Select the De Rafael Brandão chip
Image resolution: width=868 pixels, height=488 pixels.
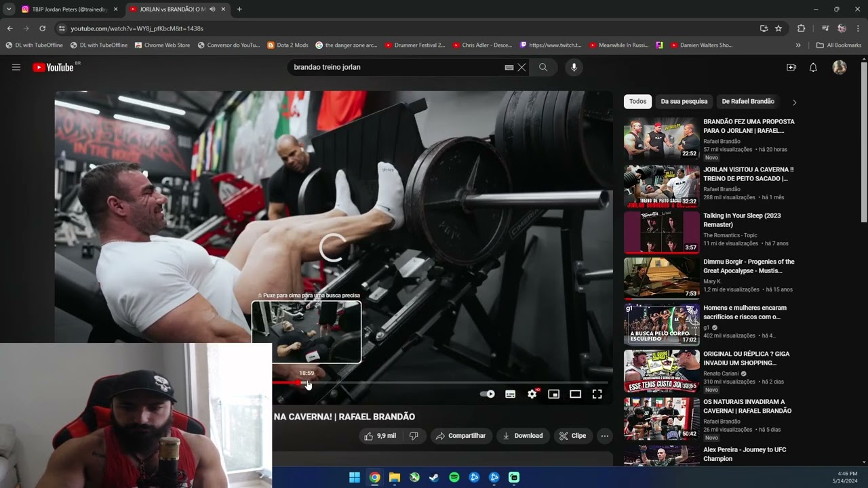click(x=748, y=102)
